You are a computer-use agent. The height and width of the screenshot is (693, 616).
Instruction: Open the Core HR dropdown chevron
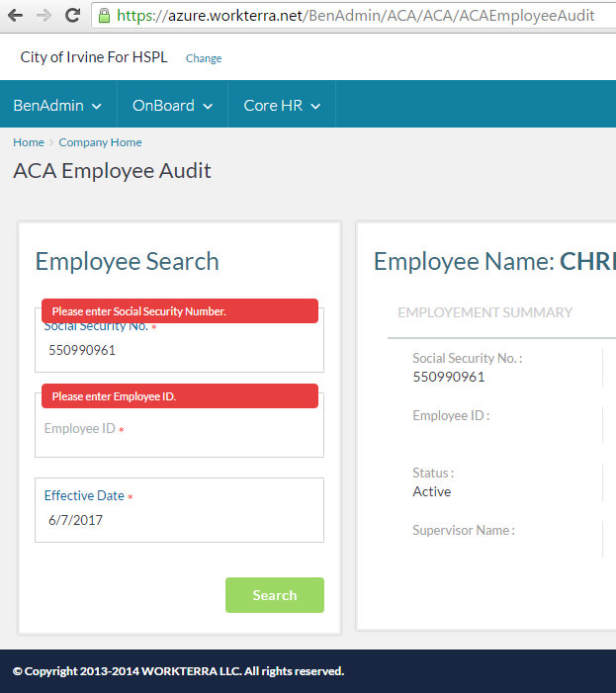click(x=315, y=106)
